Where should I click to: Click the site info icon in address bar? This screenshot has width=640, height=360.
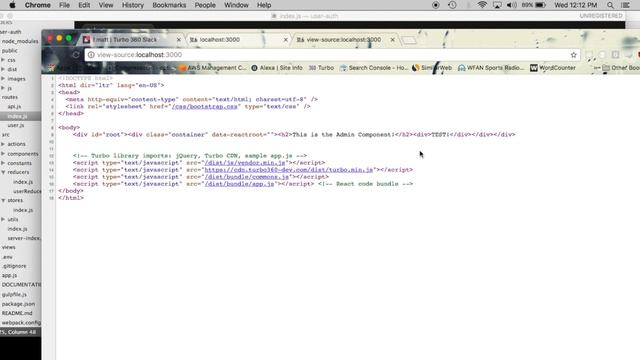[91, 55]
